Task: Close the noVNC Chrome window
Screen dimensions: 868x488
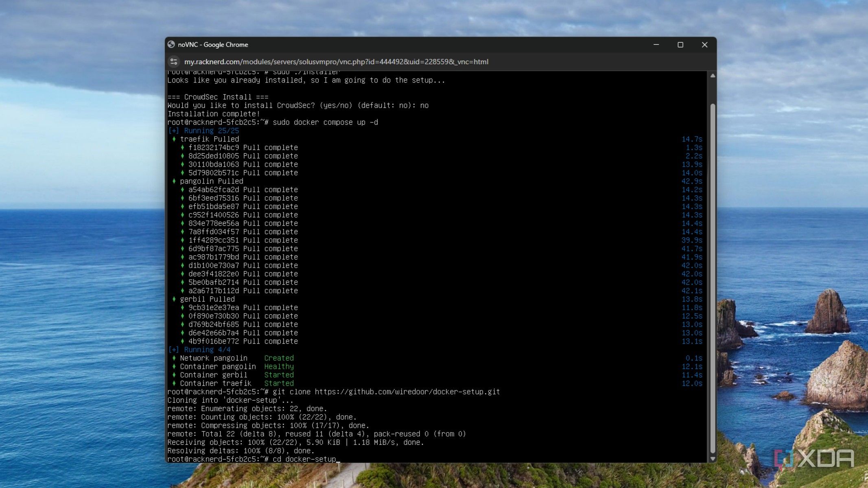Action: [705, 45]
